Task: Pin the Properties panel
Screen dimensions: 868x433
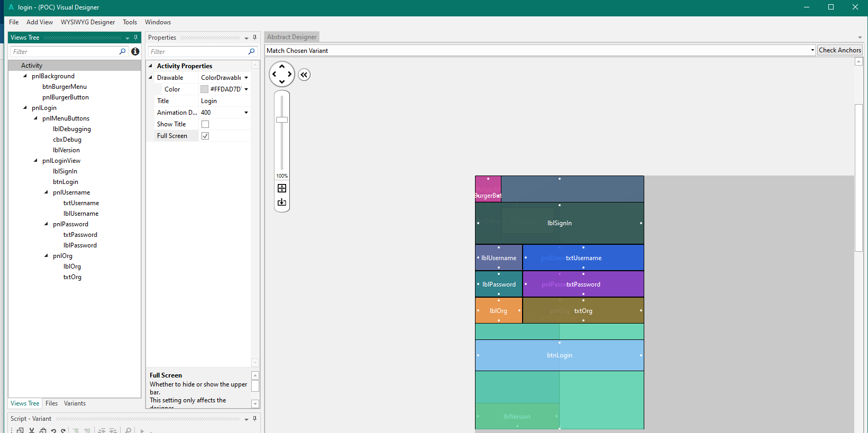Action: click(x=254, y=38)
